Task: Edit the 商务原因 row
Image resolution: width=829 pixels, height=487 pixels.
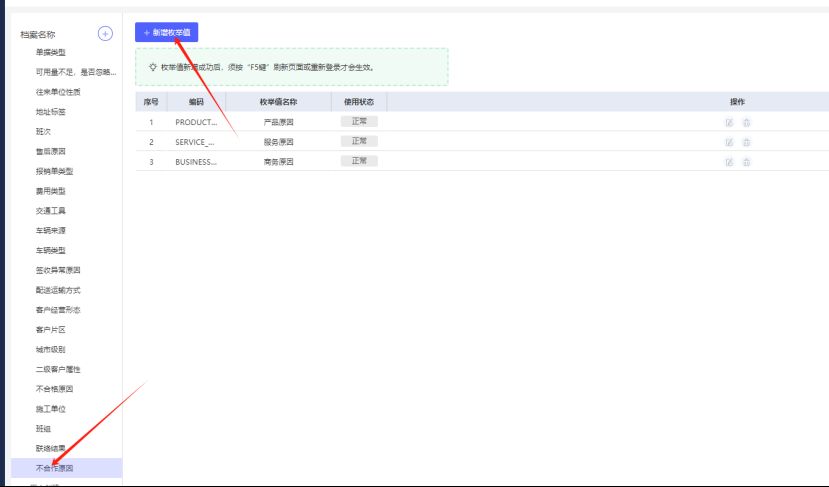Action: [729, 162]
